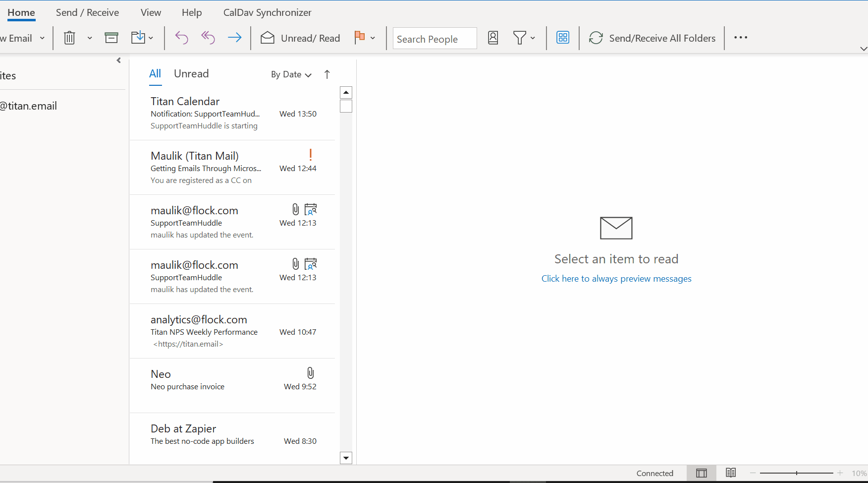Mark selection as Unread/Read
The image size is (868, 483).
point(300,38)
